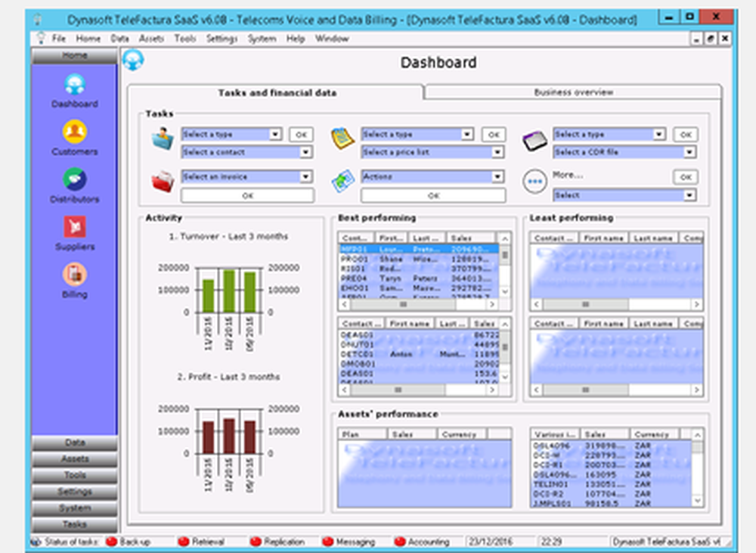
Task: Open the Distributors sidebar icon
Action: click(75, 179)
